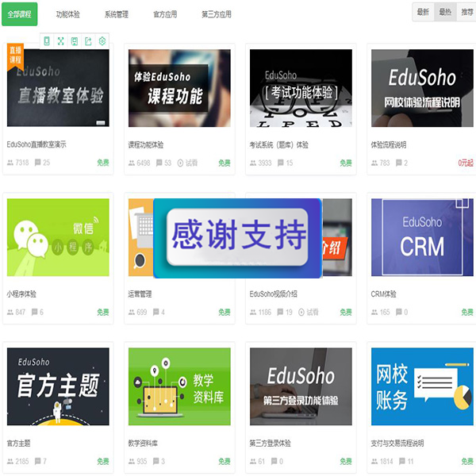
Task: Click the green 微信小程序 thumbnail
Action: (x=58, y=237)
